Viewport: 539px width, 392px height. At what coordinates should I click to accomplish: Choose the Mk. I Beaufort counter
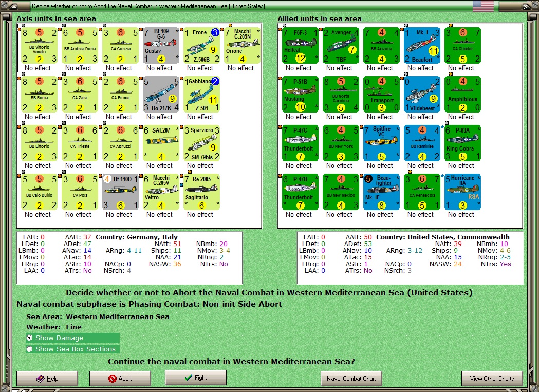point(422,45)
